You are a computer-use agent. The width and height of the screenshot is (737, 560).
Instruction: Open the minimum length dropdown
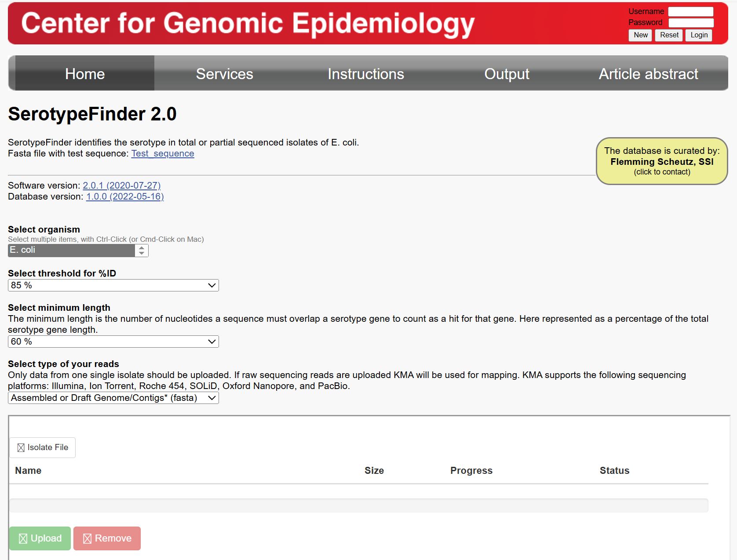pyautogui.click(x=113, y=342)
